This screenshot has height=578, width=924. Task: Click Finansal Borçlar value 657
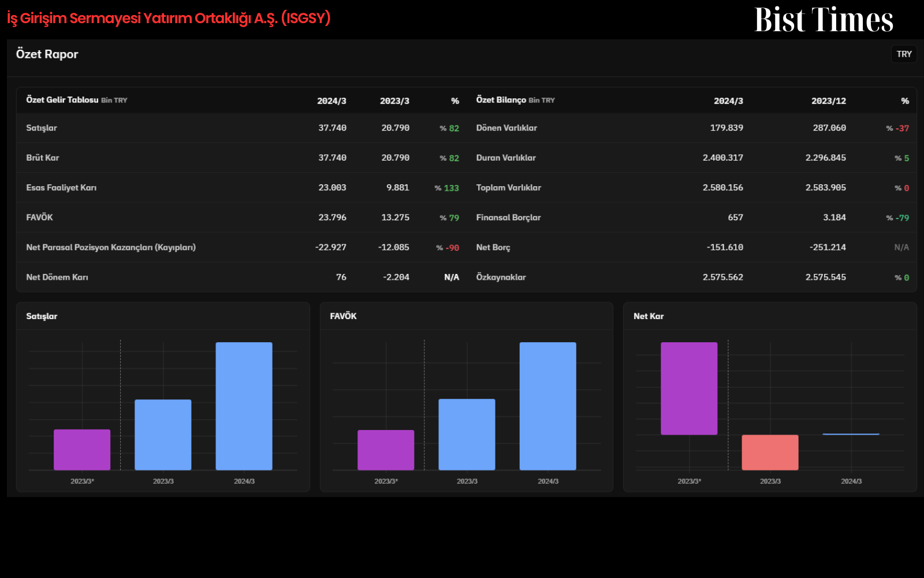(x=736, y=217)
